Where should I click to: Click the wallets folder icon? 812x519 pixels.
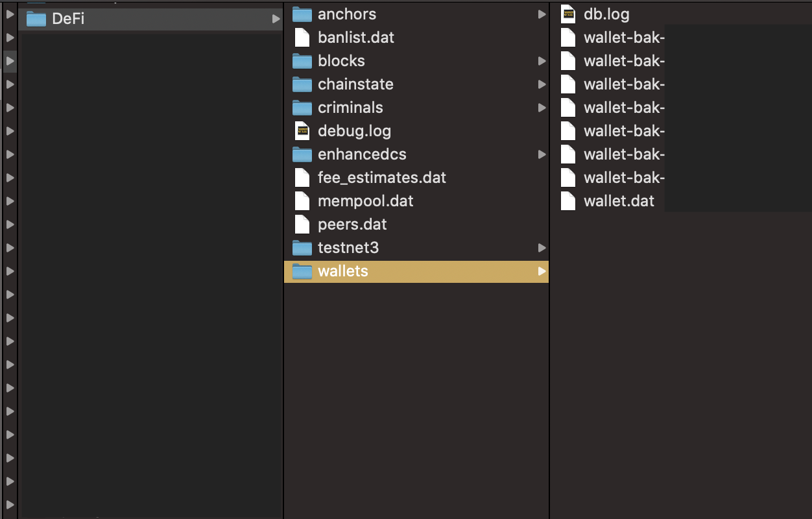[302, 271]
